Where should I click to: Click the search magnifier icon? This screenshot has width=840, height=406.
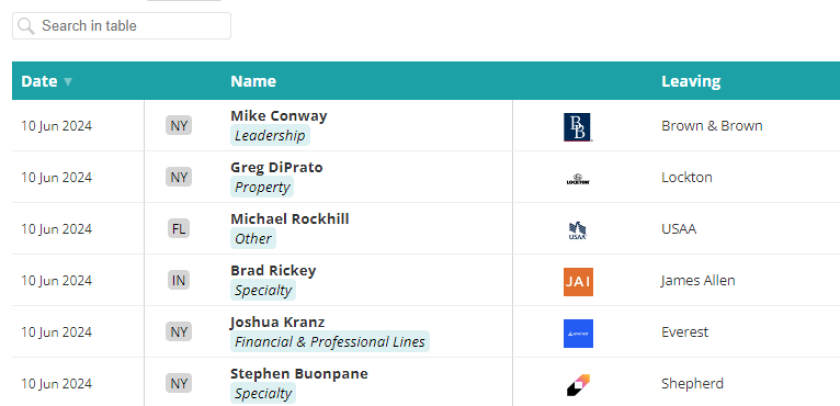[26, 26]
